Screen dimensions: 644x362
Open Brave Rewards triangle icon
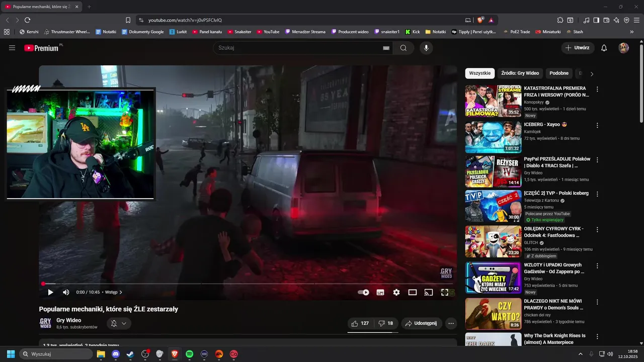pyautogui.click(x=491, y=20)
